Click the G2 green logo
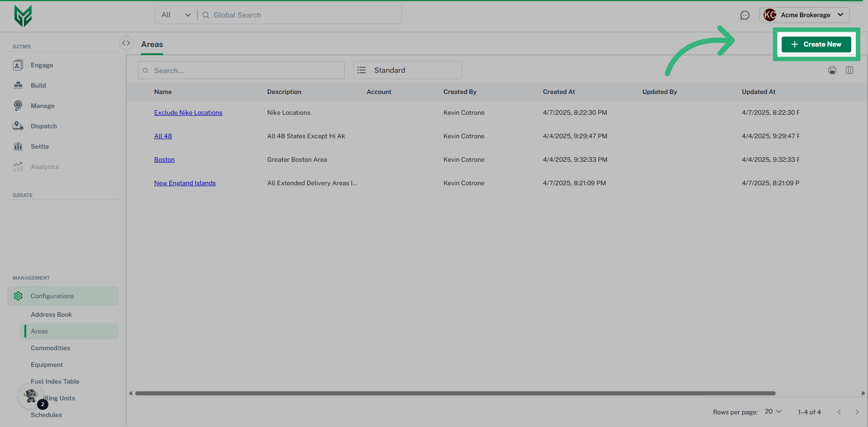868x427 pixels. pos(23,16)
